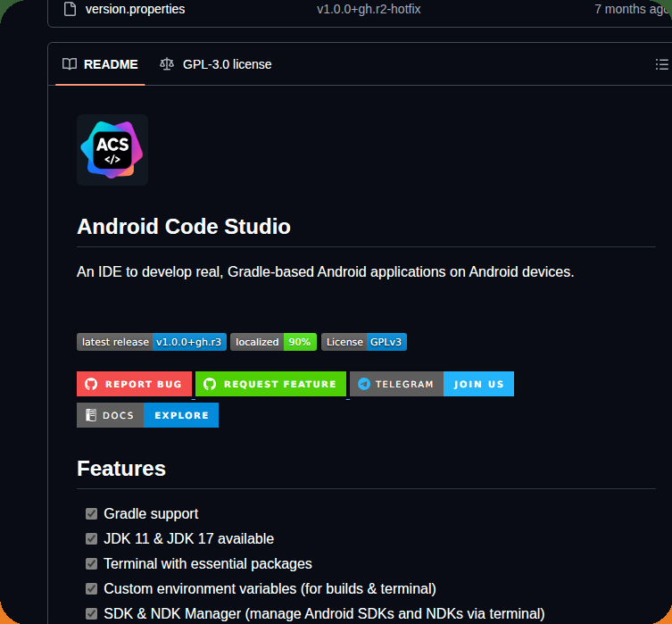Click the version.properties file icon
Screen dimensions: 672x624
pos(70,9)
